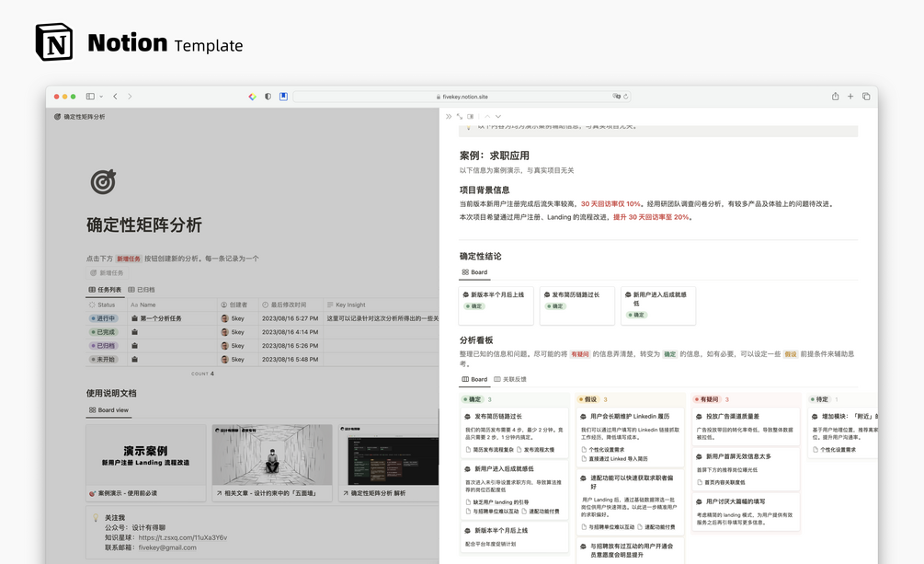Click the fivekey@gmail.com email text
Image resolution: width=924 pixels, height=564 pixels.
(x=167, y=547)
